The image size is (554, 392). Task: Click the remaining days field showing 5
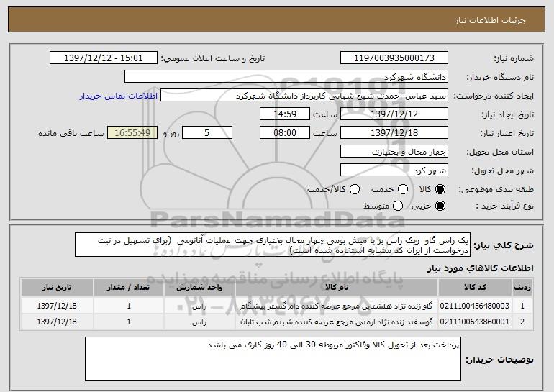(207, 133)
